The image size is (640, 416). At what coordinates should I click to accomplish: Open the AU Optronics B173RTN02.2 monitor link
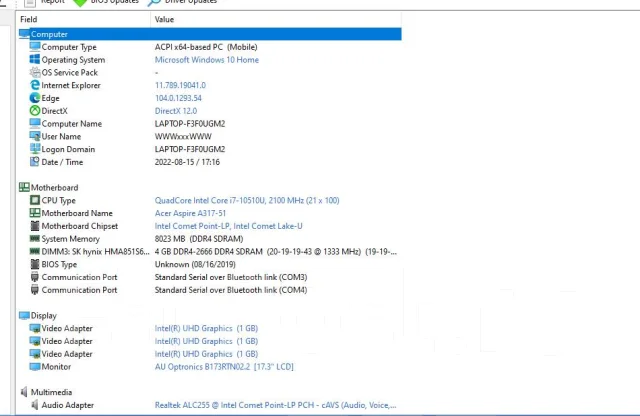(224, 367)
